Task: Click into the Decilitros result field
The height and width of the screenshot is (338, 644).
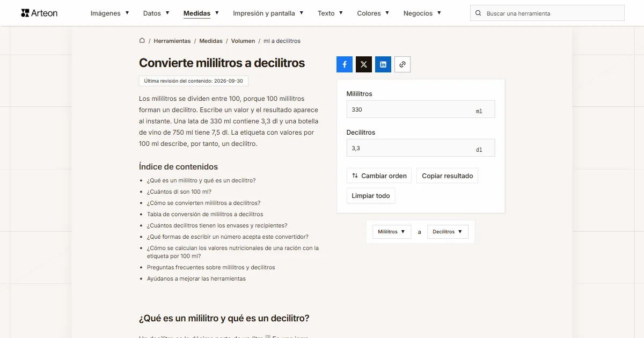Action: (421, 148)
